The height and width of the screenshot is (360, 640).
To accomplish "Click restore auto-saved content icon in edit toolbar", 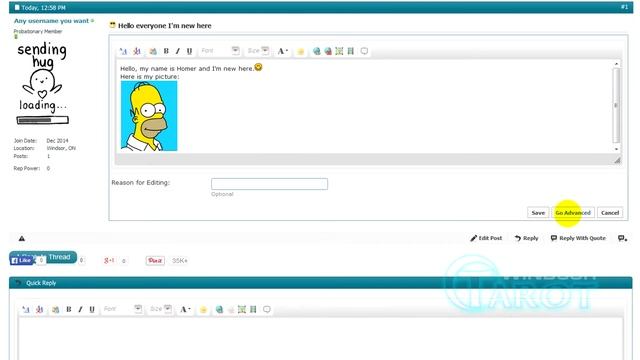I will [153, 51].
